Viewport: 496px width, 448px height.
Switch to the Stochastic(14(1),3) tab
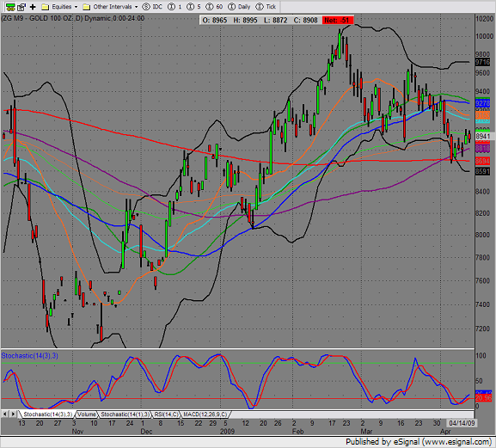click(126, 414)
